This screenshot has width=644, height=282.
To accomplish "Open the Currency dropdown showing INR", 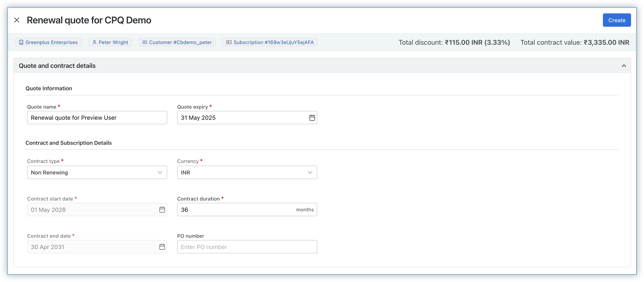I will click(247, 172).
